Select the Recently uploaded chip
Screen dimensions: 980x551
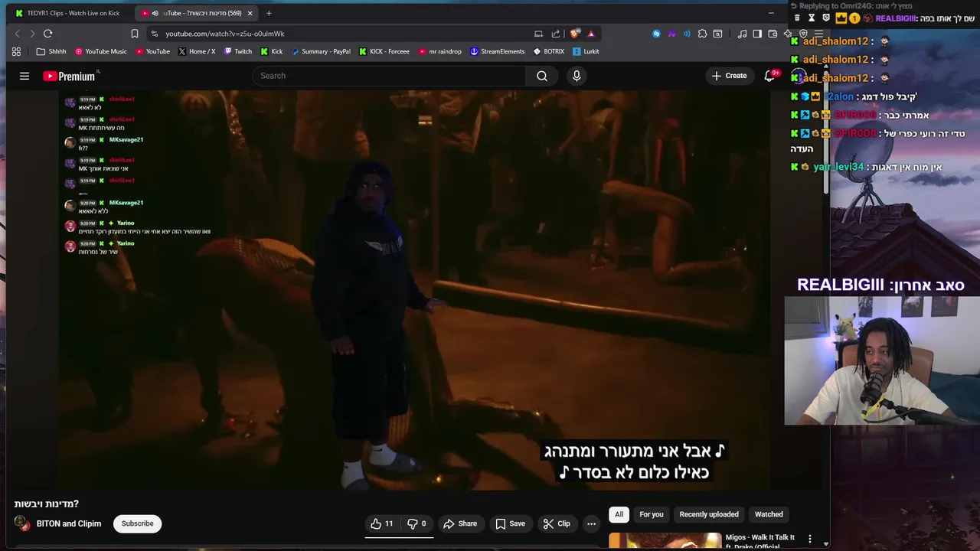(x=709, y=514)
